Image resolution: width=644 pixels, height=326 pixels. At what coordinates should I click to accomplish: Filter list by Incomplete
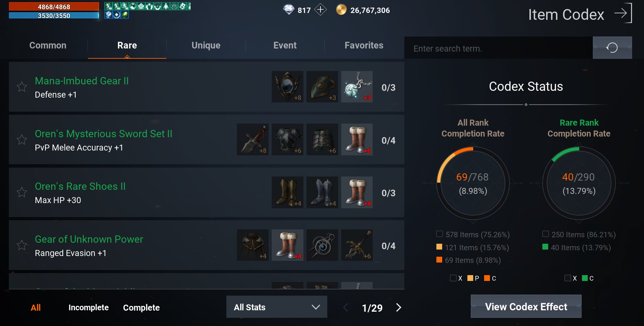pos(89,308)
